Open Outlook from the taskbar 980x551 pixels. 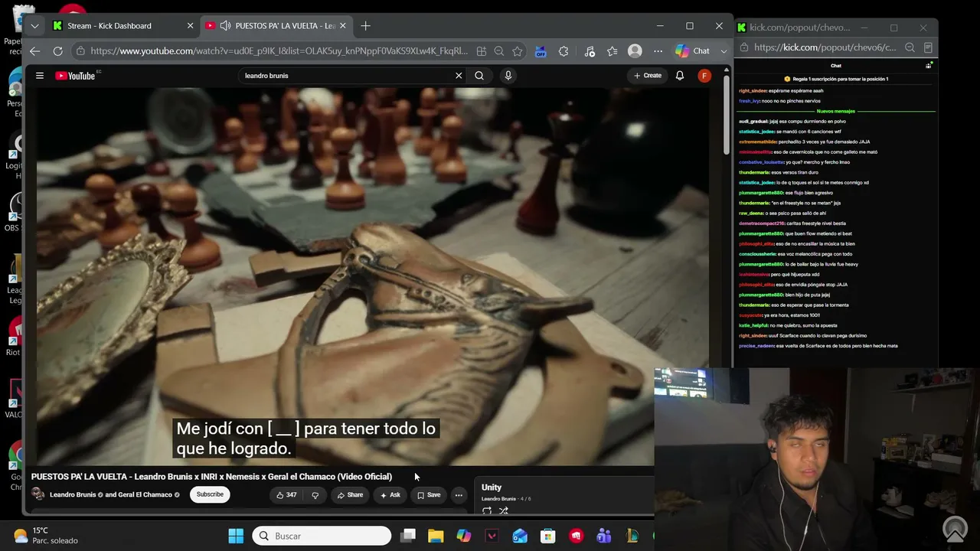520,536
